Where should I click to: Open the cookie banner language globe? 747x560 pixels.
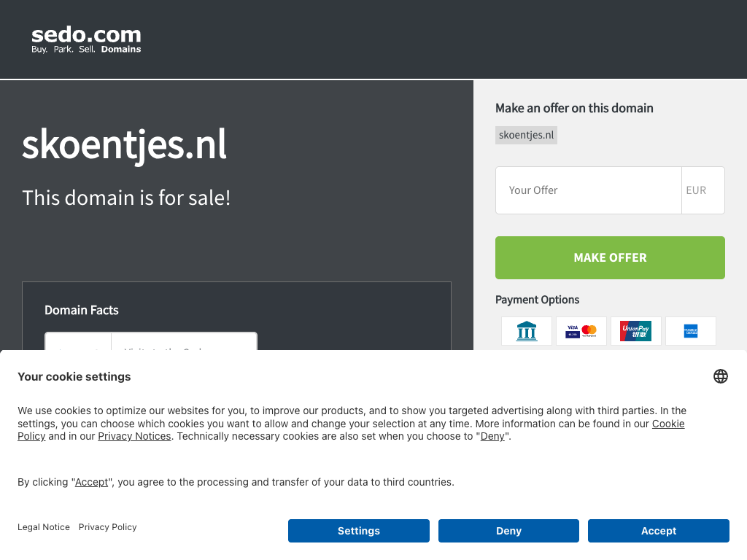coord(721,376)
